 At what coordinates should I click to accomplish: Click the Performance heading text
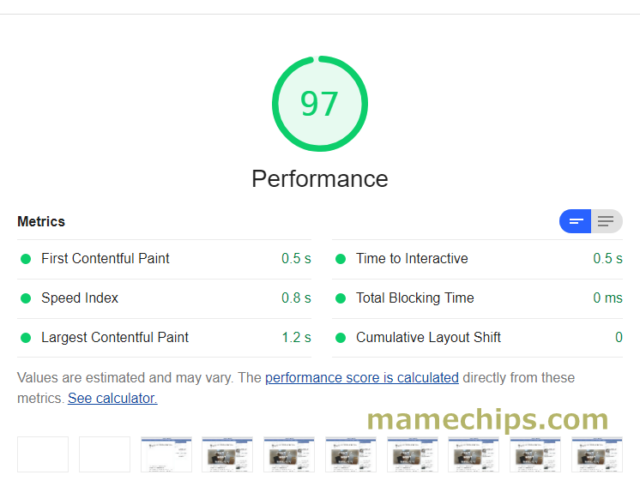(320, 179)
